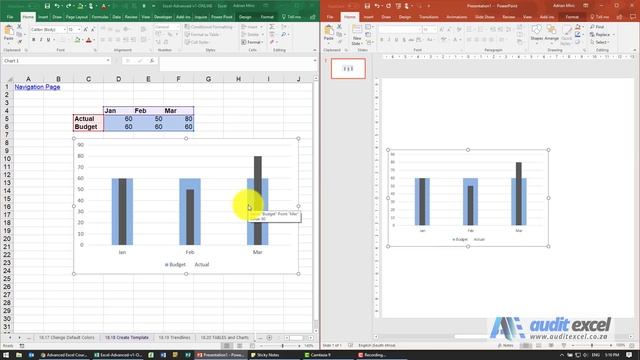Click PowerPoint Paste button

point(329,34)
